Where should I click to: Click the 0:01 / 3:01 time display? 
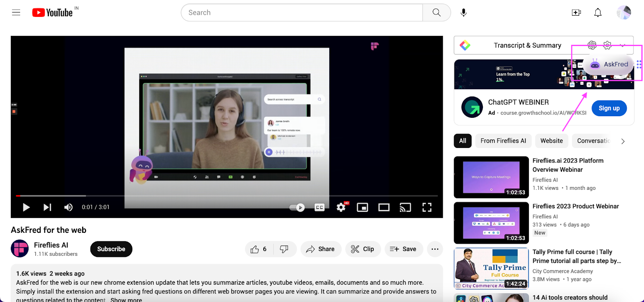pyautogui.click(x=95, y=207)
